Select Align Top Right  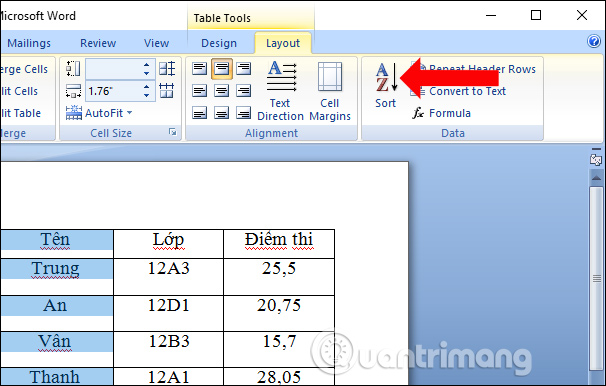click(x=243, y=69)
